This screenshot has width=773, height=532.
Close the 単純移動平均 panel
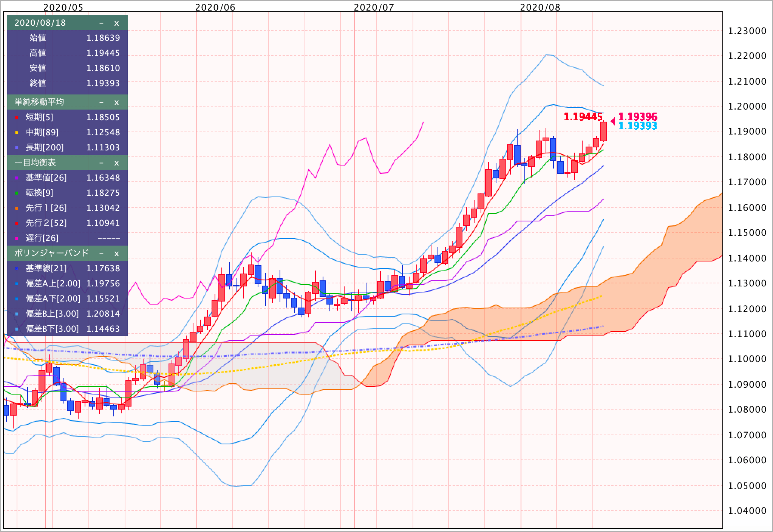pyautogui.click(x=116, y=102)
